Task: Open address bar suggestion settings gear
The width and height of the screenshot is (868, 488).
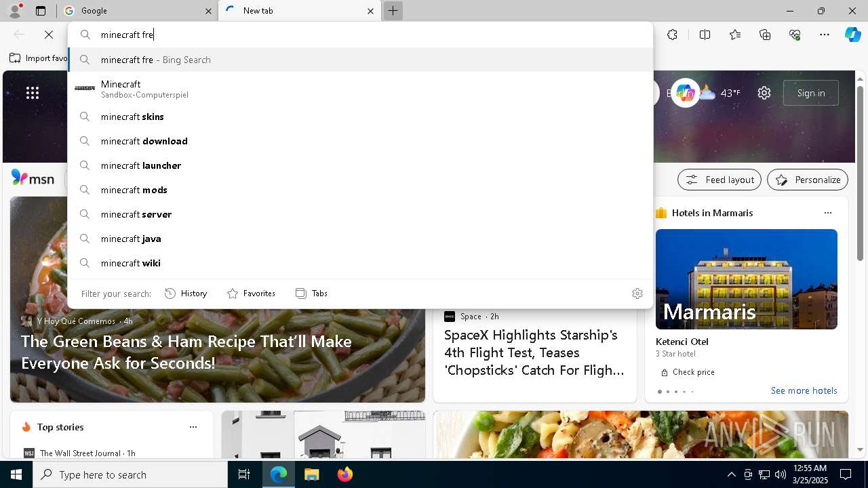Action: (x=637, y=293)
